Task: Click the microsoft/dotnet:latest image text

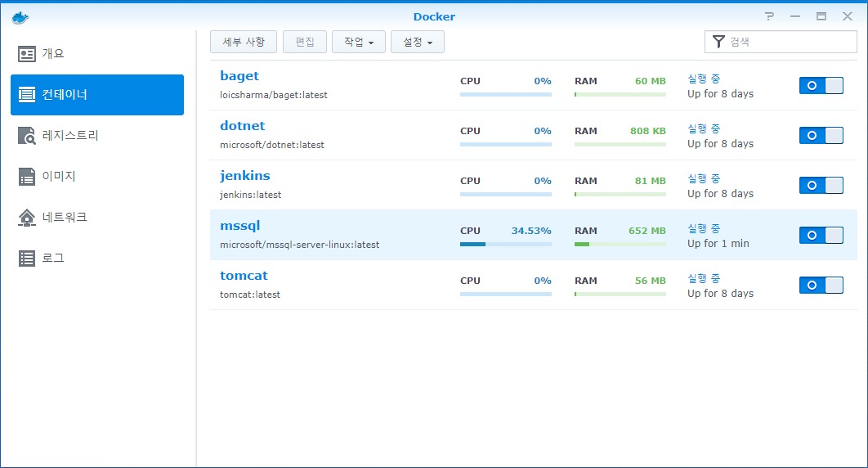Action: (272, 145)
